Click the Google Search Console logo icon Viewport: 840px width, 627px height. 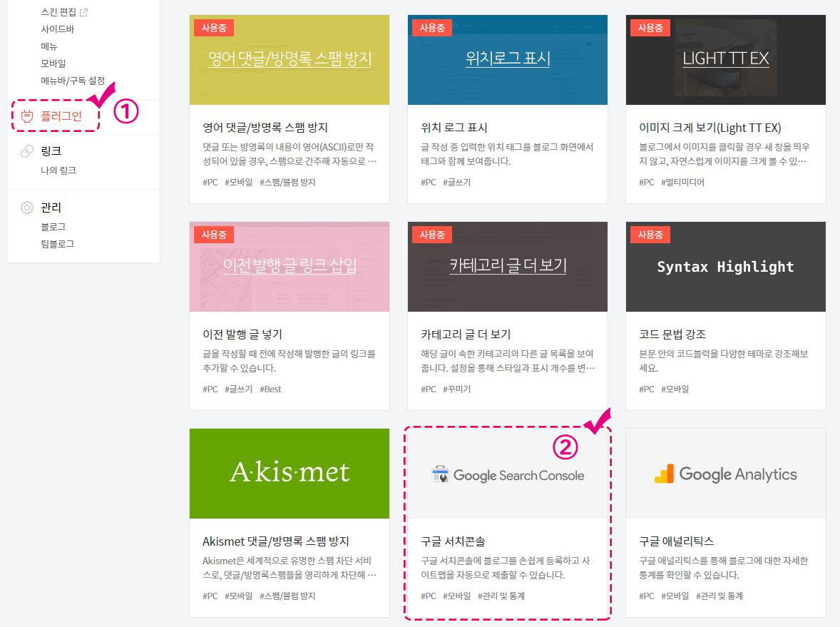coord(441,474)
